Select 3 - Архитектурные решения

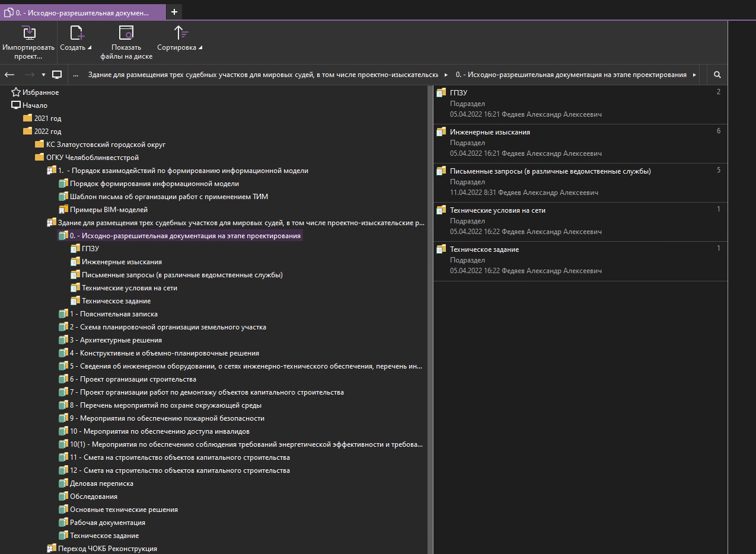[116, 340]
